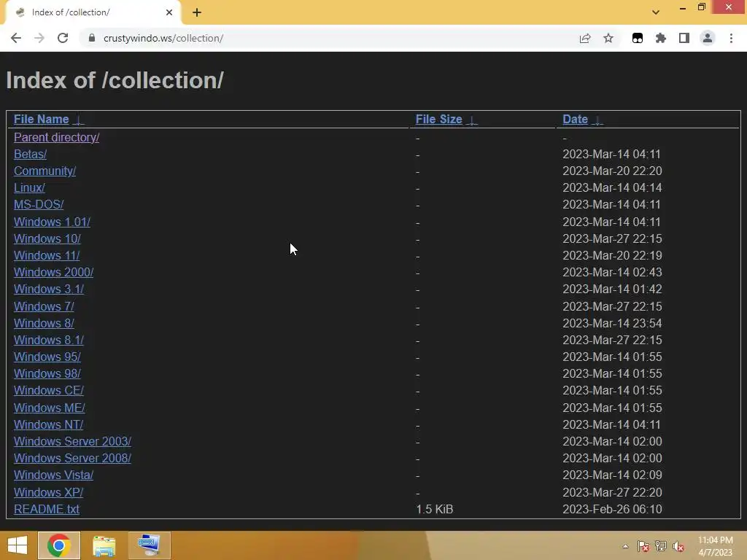Open the Windows 3.1 folder
This screenshot has height=560, width=747.
[x=49, y=289]
